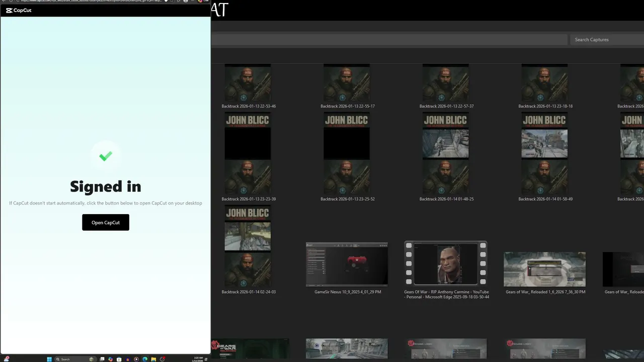Open the RIP Anthony Carmine video clip

click(446, 263)
